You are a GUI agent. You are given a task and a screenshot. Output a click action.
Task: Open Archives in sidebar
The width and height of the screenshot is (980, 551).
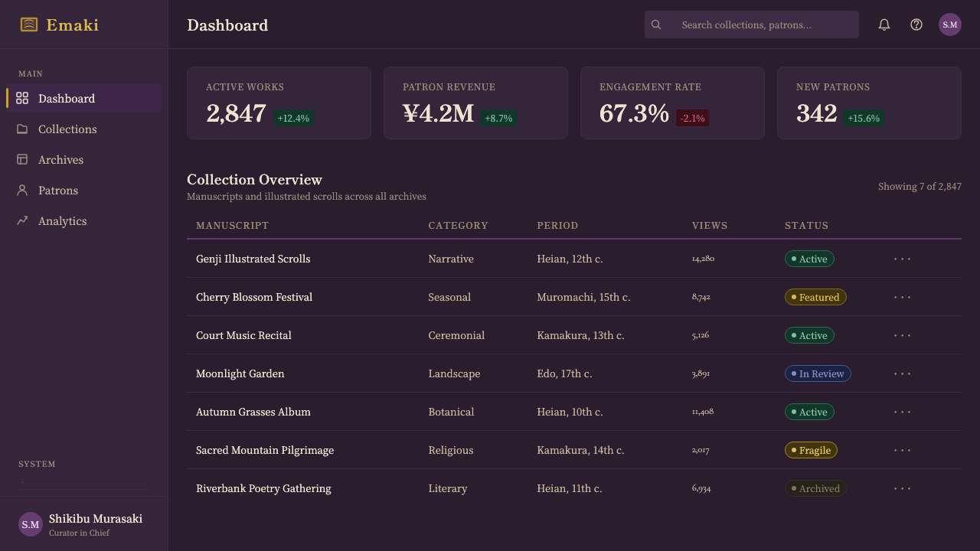click(84, 159)
